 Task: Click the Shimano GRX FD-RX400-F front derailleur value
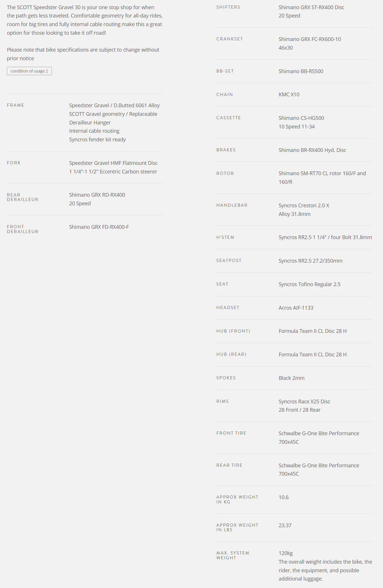[x=99, y=227]
